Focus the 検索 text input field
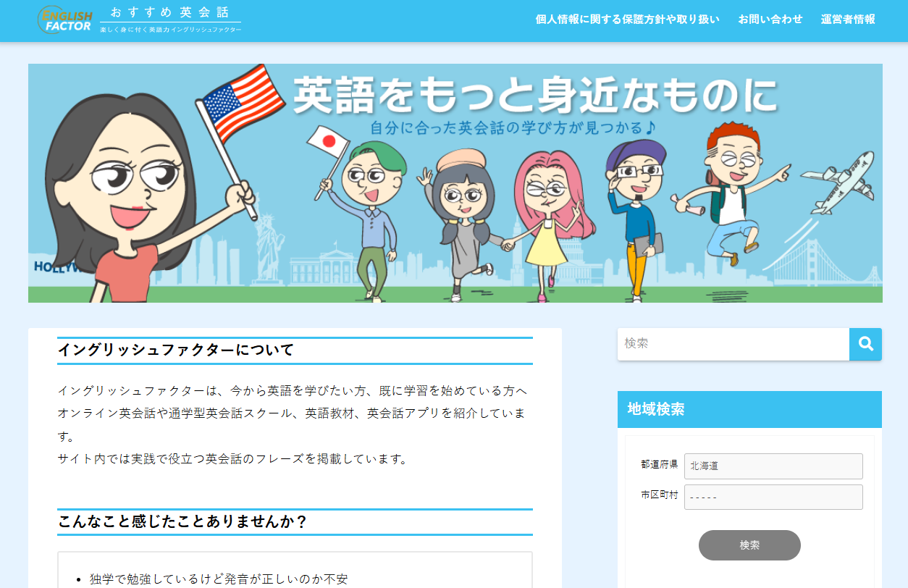 click(733, 344)
